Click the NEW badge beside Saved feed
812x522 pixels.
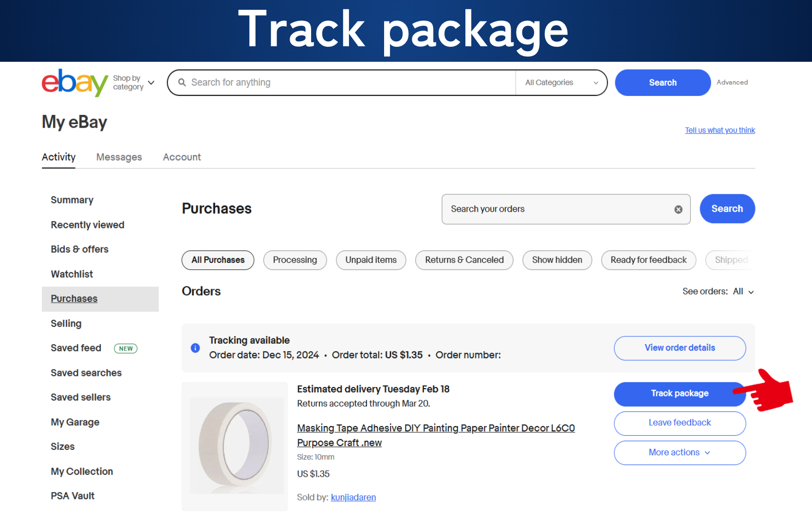click(126, 349)
